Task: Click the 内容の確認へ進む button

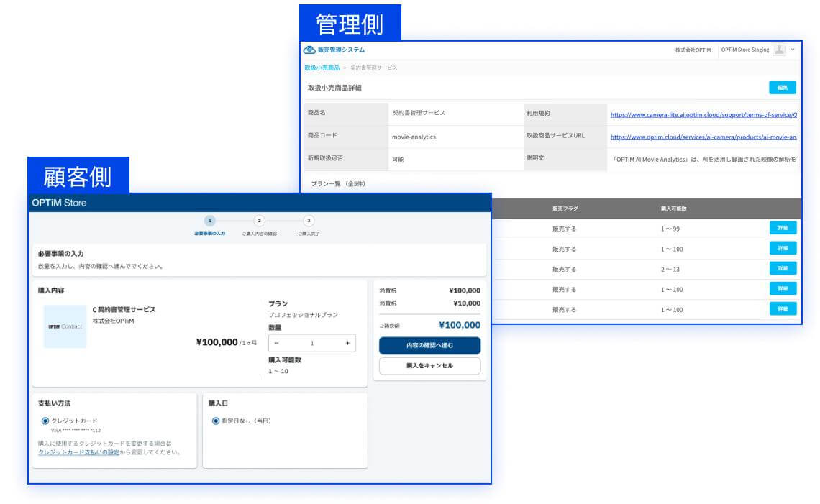Action: (x=430, y=346)
